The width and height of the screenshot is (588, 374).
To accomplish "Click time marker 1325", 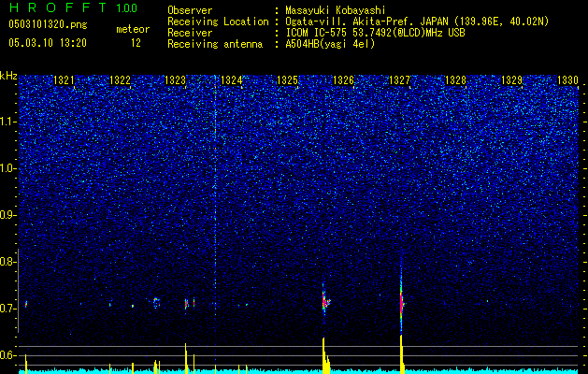I will click(287, 80).
